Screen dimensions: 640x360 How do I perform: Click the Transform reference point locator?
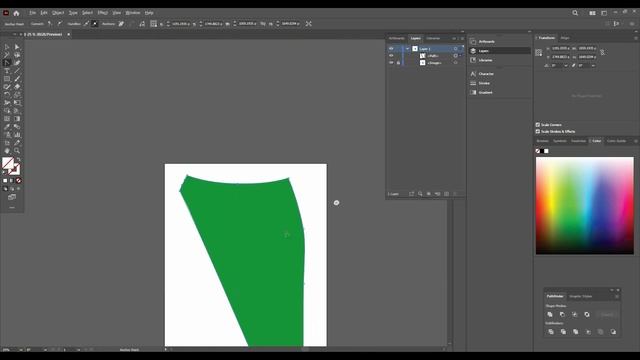[x=539, y=53]
